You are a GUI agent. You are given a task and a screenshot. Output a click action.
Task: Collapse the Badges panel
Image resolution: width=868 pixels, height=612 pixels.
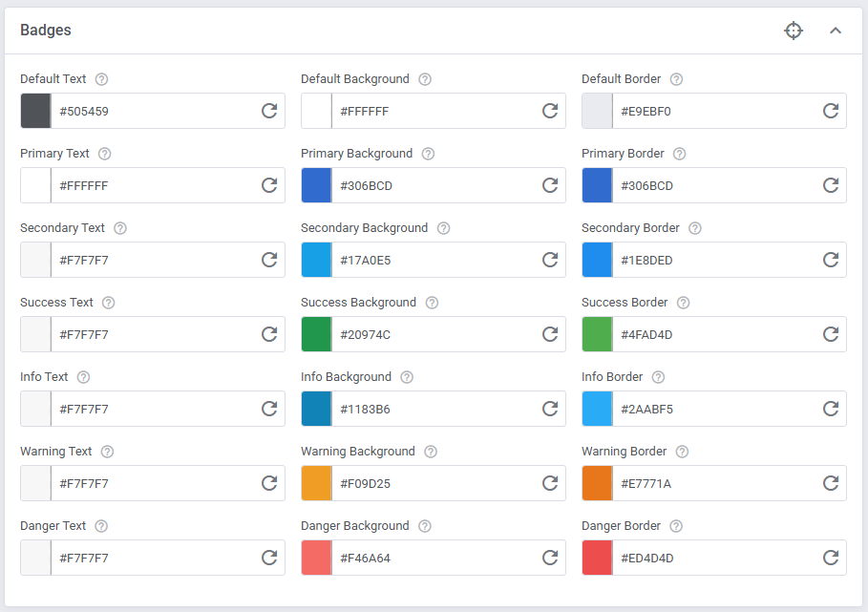click(836, 31)
